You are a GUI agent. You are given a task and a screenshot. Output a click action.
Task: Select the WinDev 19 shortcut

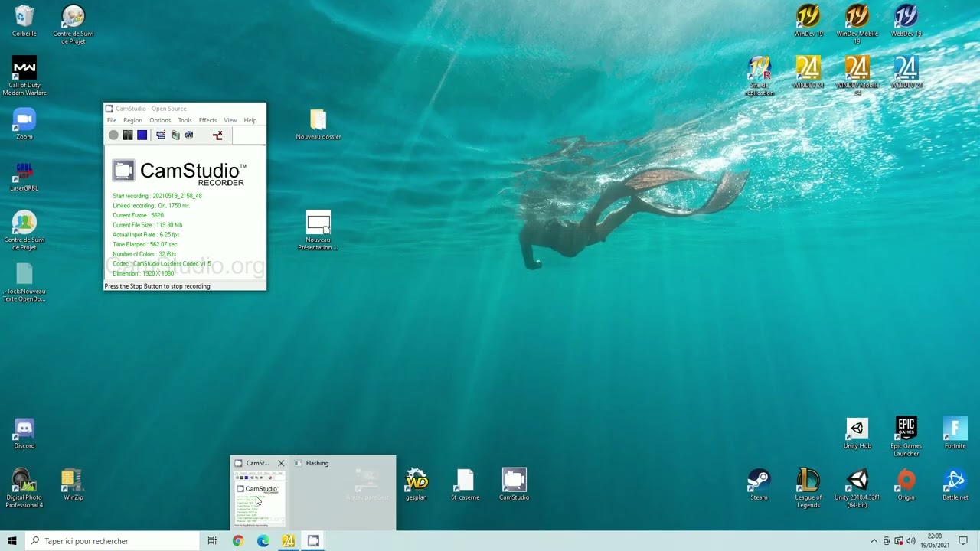click(808, 21)
